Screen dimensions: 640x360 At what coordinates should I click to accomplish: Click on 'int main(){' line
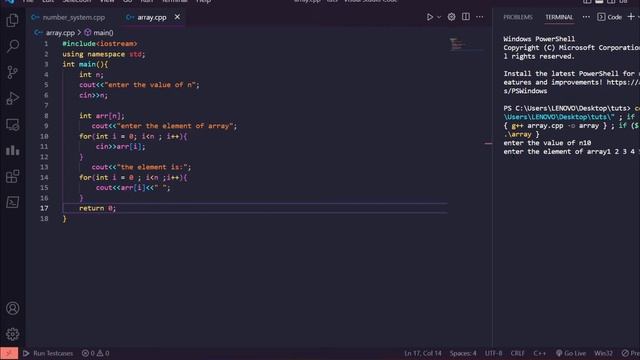tap(85, 64)
